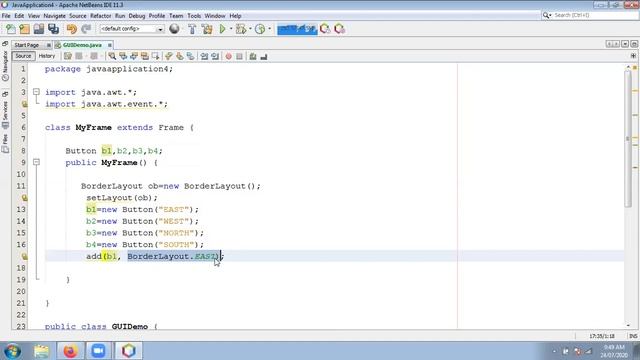Viewport: 640px width, 360px height.
Task: Open the Source menu
Action: (78, 16)
